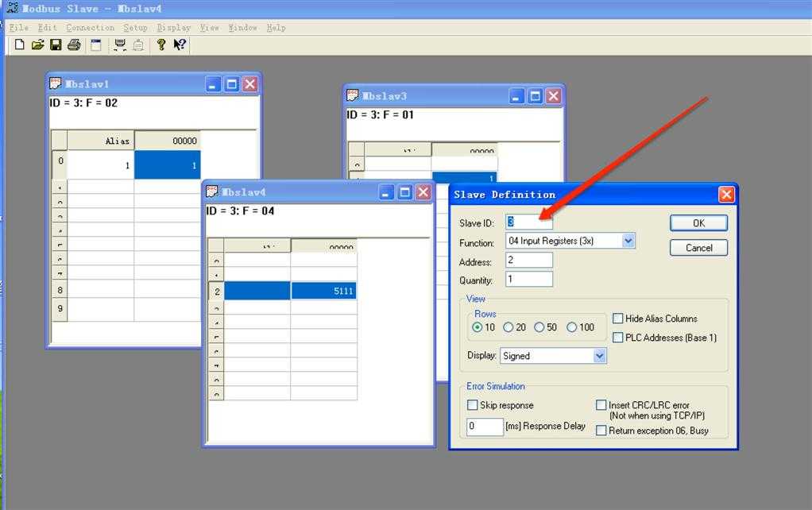Open the View menu
Viewport: 812px width, 510px height.
[x=210, y=28]
